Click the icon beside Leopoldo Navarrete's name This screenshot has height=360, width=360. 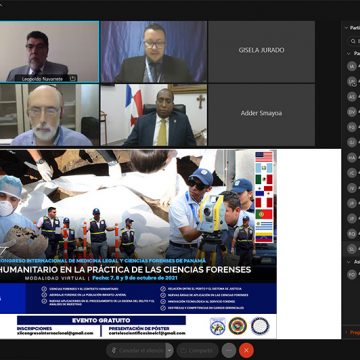(73, 78)
